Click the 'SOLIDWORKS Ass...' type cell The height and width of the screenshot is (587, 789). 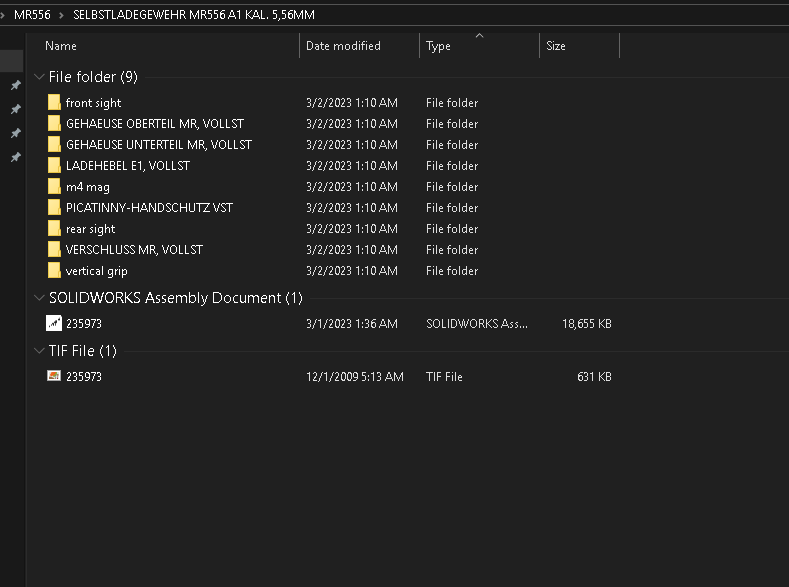477,324
